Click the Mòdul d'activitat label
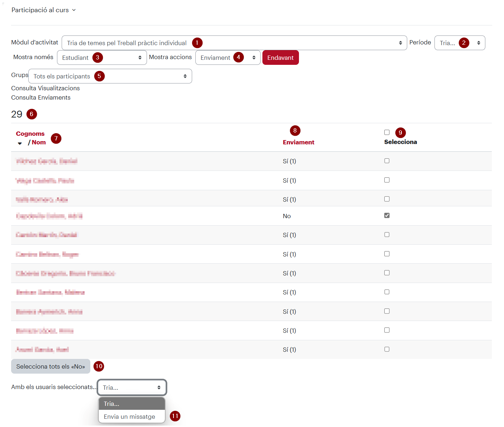The width and height of the screenshot is (504, 427). tap(34, 42)
